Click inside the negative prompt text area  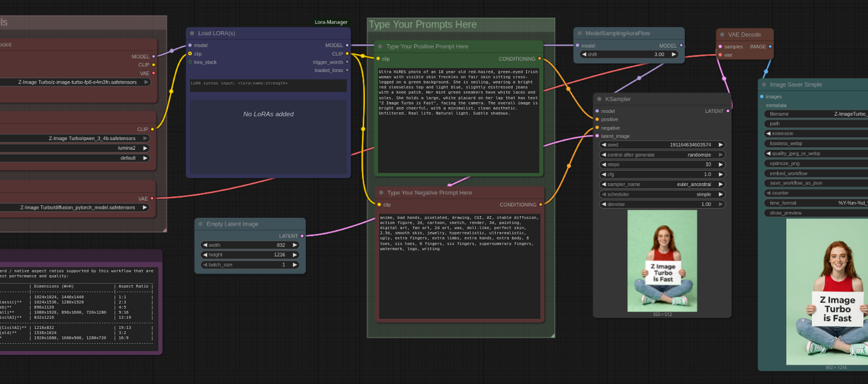click(x=461, y=266)
